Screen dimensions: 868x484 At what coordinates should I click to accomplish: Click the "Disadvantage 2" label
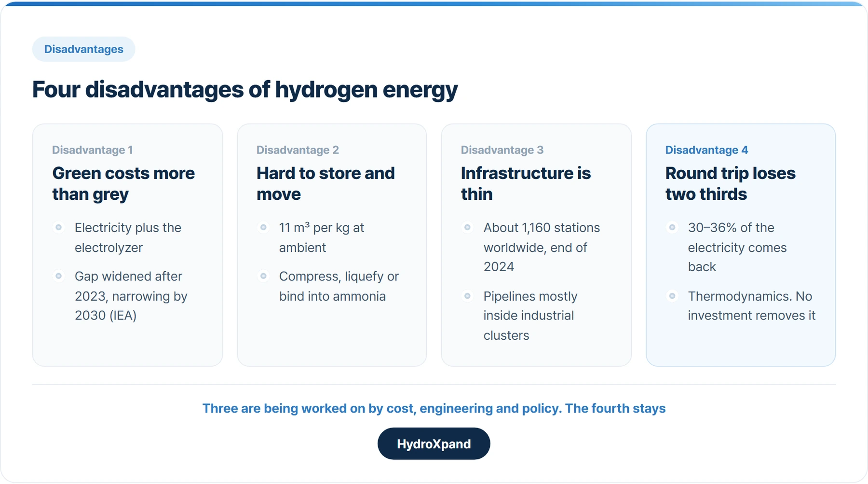click(298, 150)
